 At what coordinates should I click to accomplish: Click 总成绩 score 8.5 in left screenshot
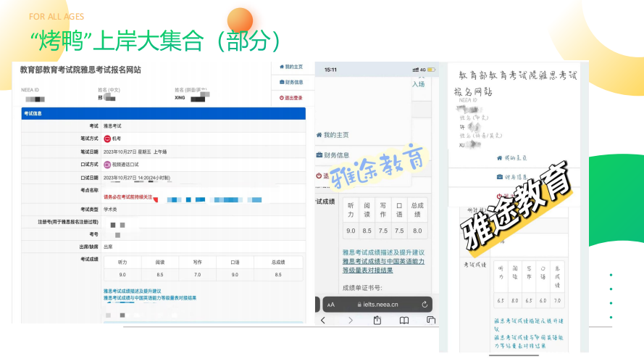pos(278,275)
